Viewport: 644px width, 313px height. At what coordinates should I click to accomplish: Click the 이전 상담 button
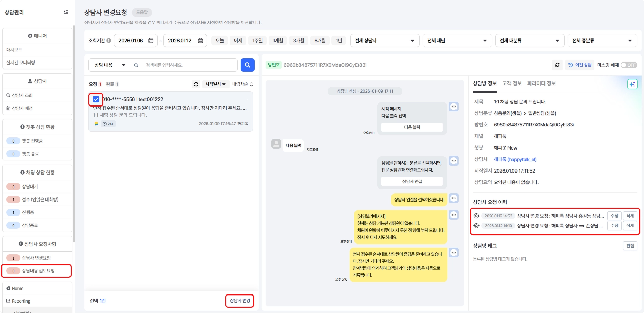pos(580,65)
